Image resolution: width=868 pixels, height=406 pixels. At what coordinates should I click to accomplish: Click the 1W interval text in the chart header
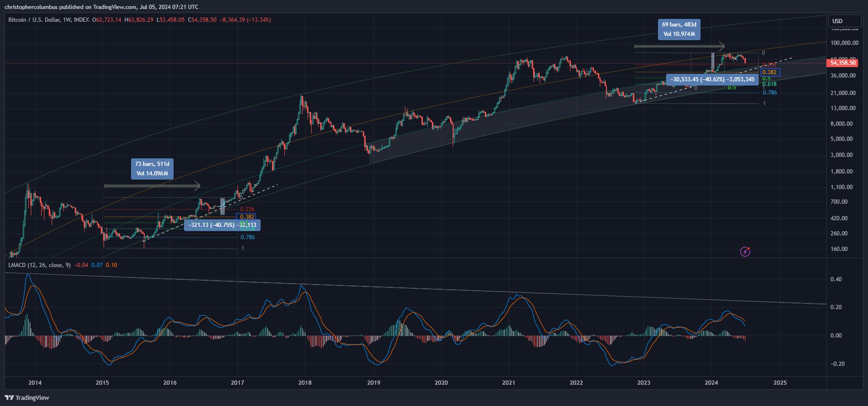[x=67, y=20]
